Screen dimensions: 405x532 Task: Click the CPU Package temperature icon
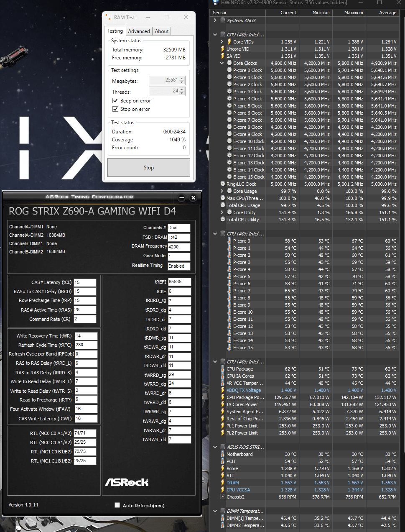[x=222, y=369]
